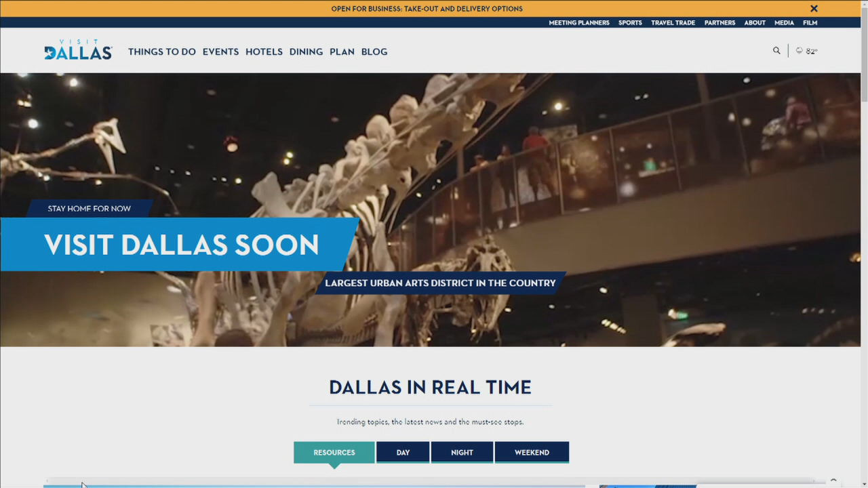Image resolution: width=868 pixels, height=488 pixels.
Task: Switch to the Weekend tab
Action: pyautogui.click(x=532, y=452)
